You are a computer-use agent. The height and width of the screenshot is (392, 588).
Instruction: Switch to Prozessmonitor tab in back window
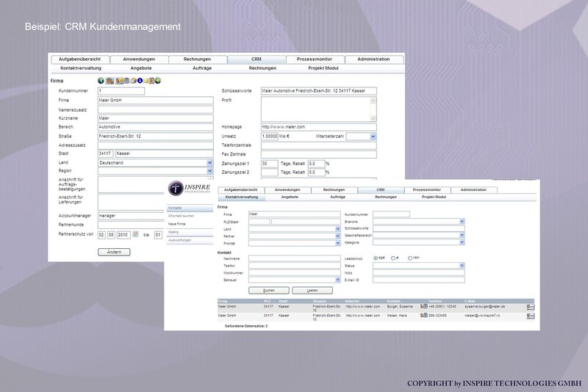315,59
